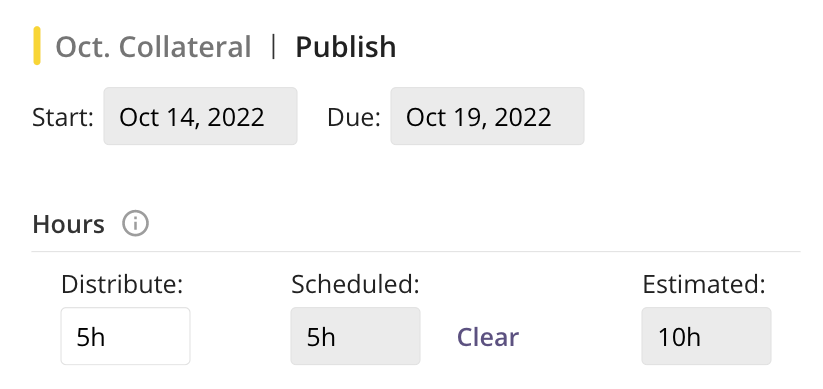
Task: Click the Estimated 10h field
Action: [706, 336]
